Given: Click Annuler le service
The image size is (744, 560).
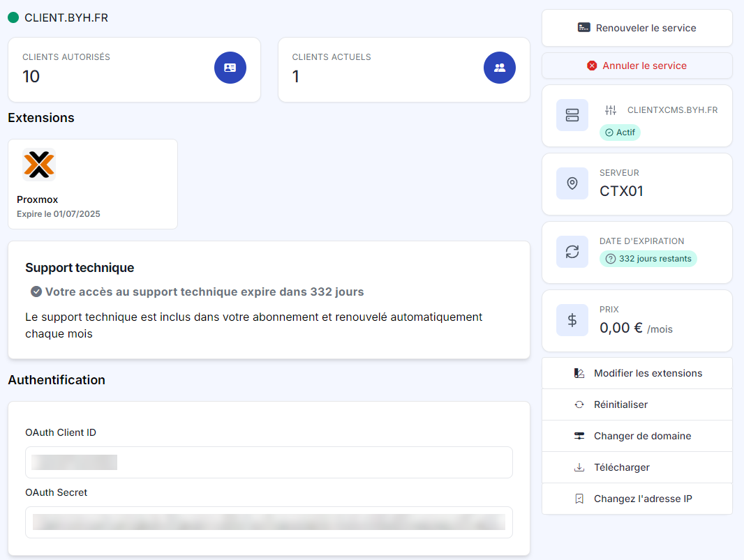Looking at the screenshot, I should pos(637,66).
